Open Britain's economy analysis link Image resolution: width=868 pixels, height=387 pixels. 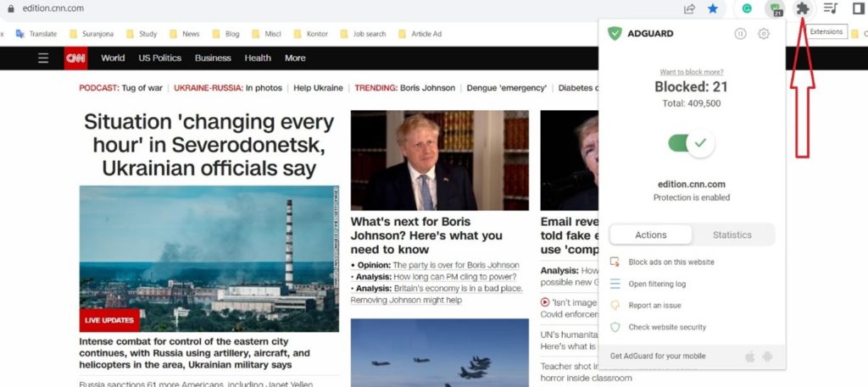coord(437,294)
